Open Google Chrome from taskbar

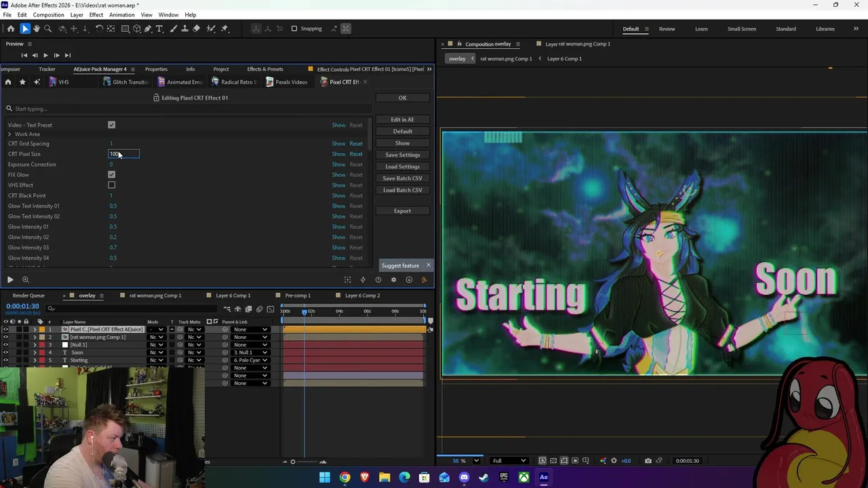click(344, 477)
